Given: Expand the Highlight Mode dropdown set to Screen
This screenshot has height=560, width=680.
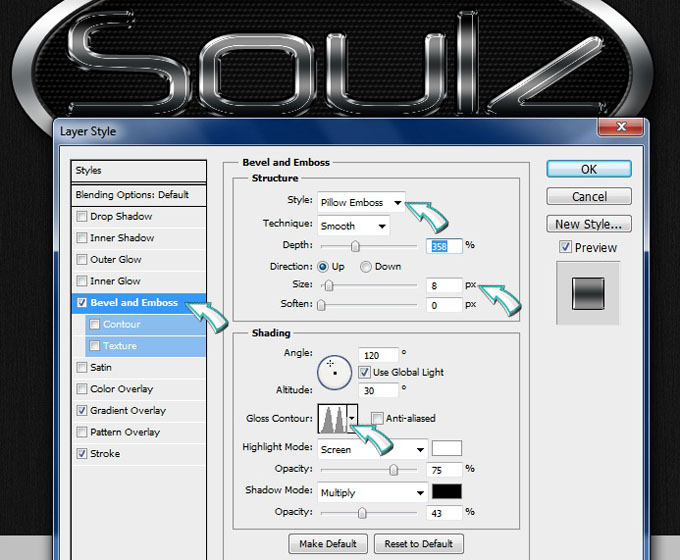Looking at the screenshot, I should [372, 450].
